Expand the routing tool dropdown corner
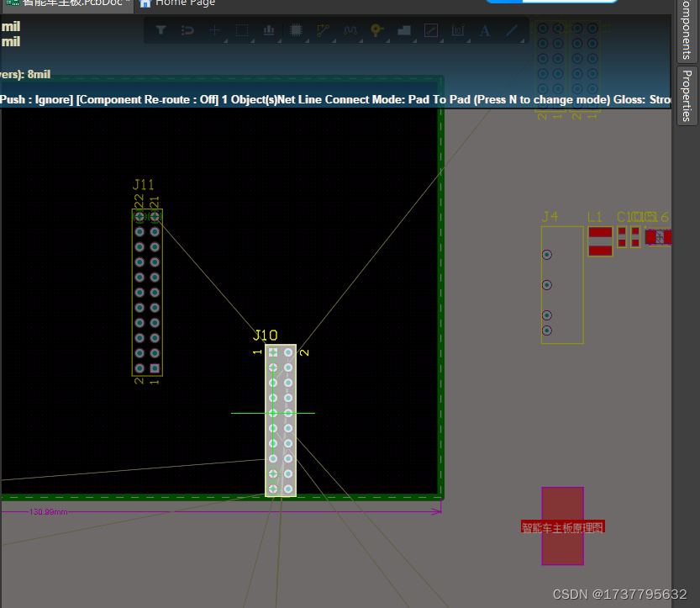Image resolution: width=700 pixels, height=608 pixels. (334, 40)
